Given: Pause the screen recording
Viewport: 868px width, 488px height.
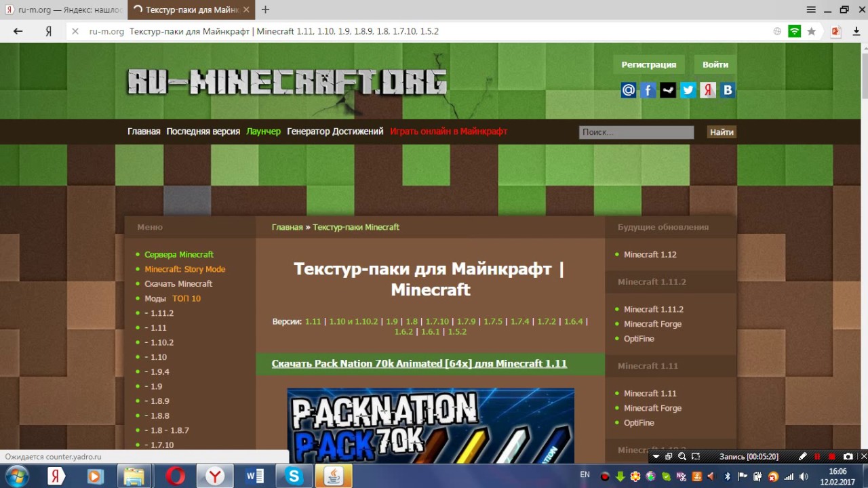Looking at the screenshot, I should coord(817,456).
